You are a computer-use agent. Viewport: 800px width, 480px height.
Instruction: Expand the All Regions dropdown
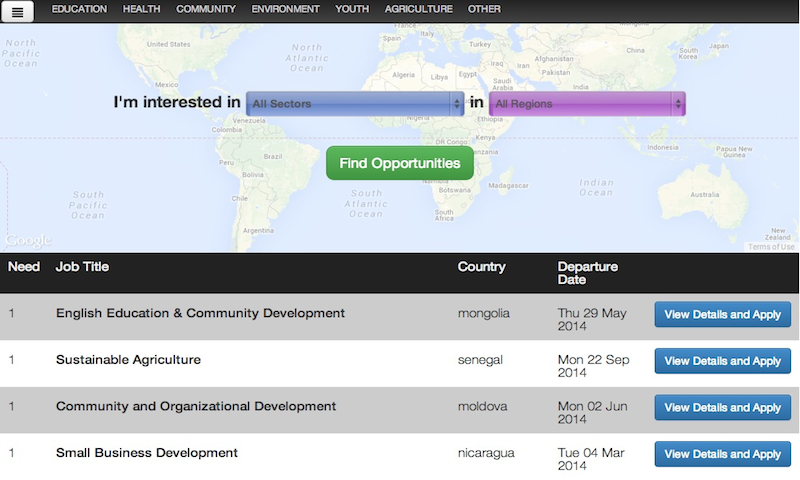click(587, 103)
